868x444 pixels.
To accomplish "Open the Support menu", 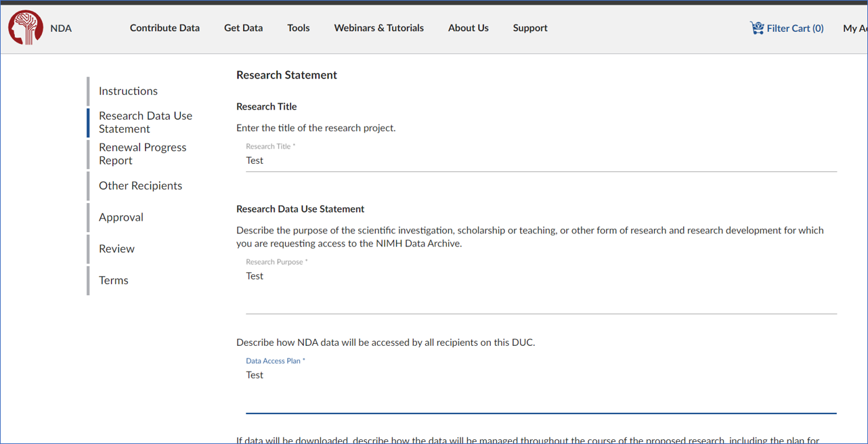I will (x=530, y=28).
